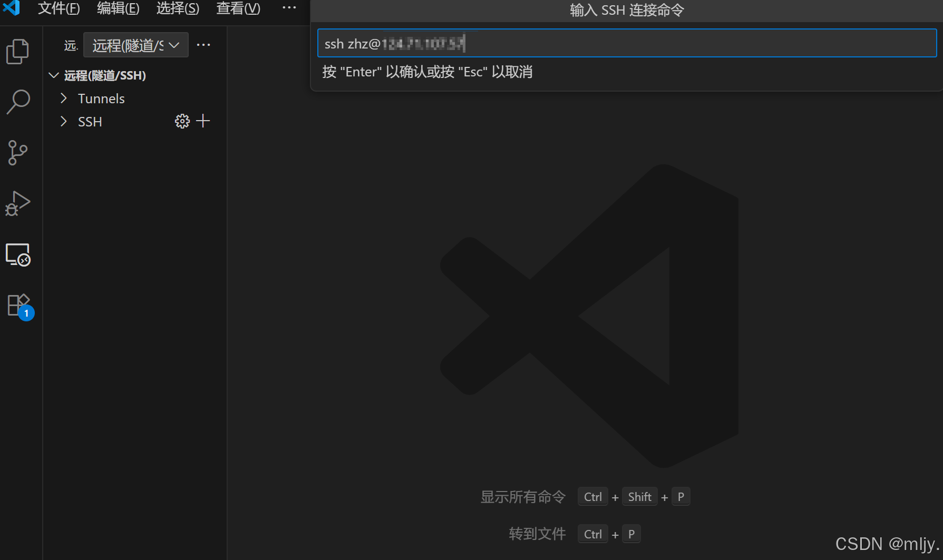This screenshot has width=943, height=560.
Task: Open the 选择(S) menu
Action: coord(178,8)
